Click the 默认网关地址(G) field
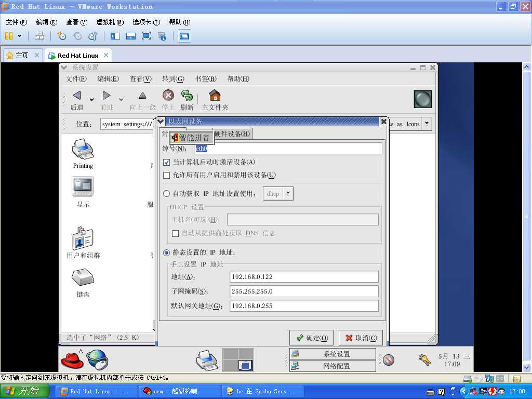 (304, 305)
